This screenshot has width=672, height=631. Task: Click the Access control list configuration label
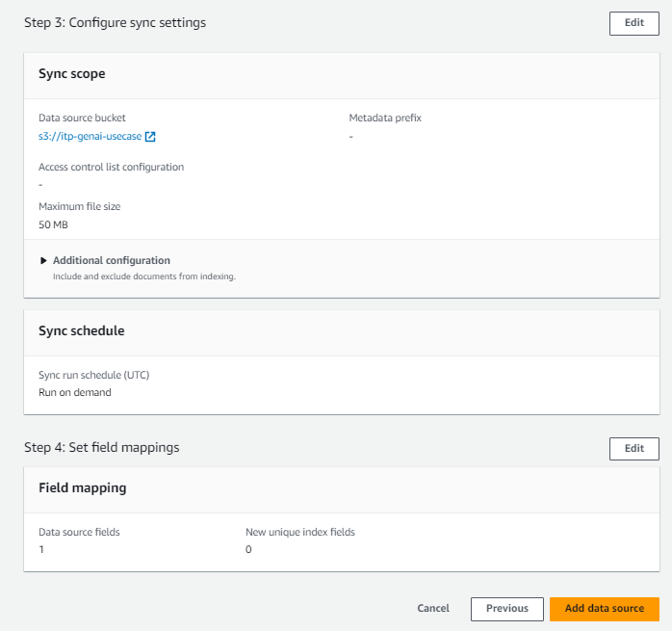point(111,167)
